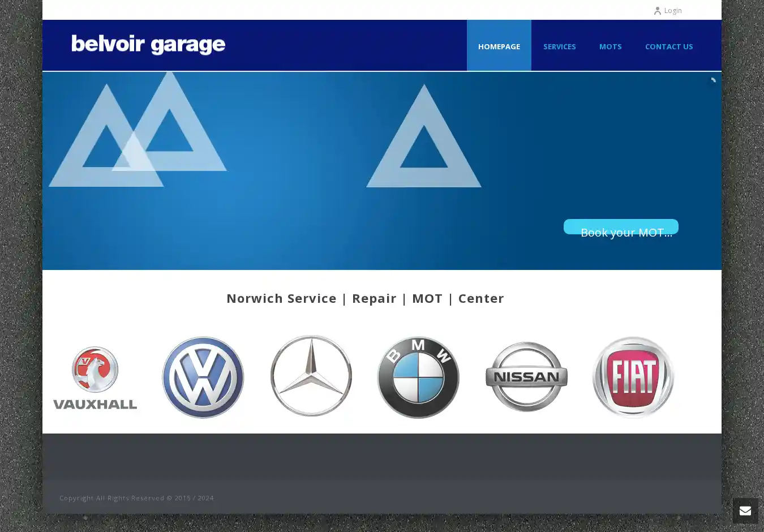Open the envelope contact icon
The image size is (764, 532).
click(x=745, y=510)
